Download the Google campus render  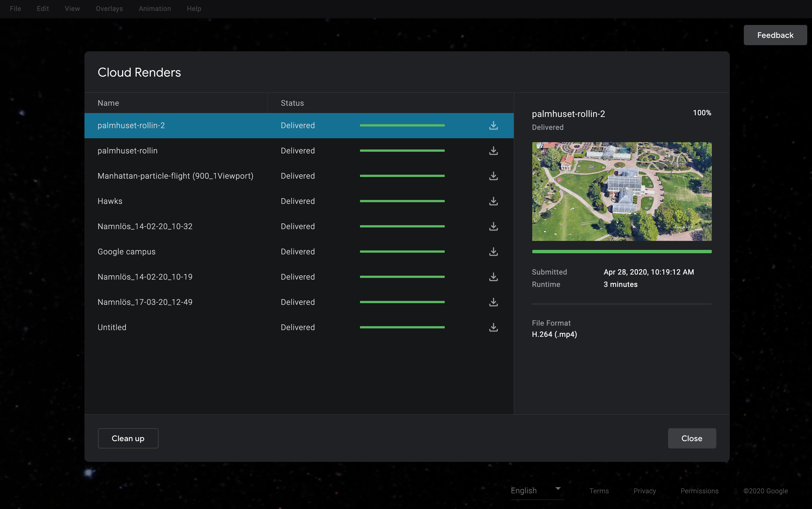tap(493, 252)
